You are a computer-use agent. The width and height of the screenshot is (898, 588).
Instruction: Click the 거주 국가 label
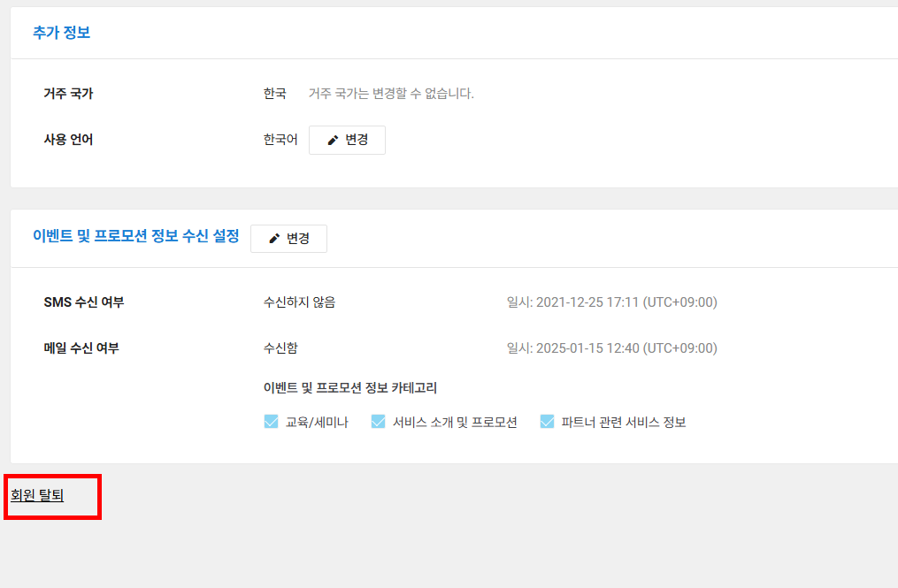pyautogui.click(x=67, y=93)
